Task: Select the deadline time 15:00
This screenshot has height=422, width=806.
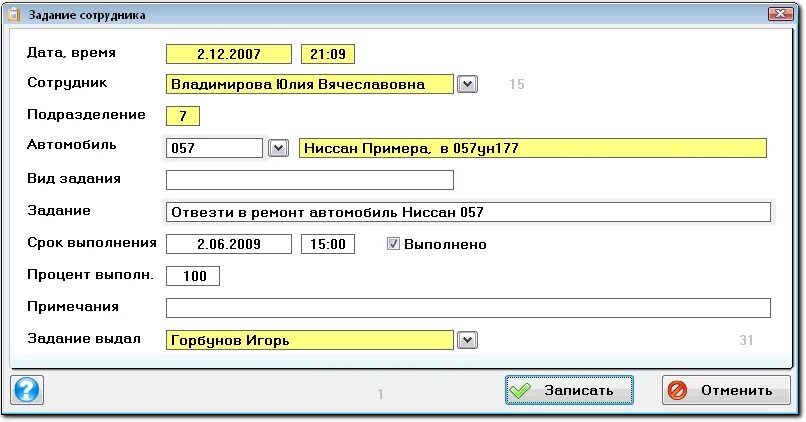Action: 328,244
